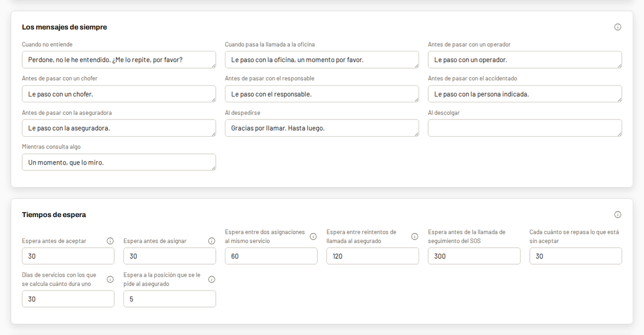The height and width of the screenshot is (335, 644).
Task: Edit the 'Cuando no entiende' message box
Action: click(119, 59)
